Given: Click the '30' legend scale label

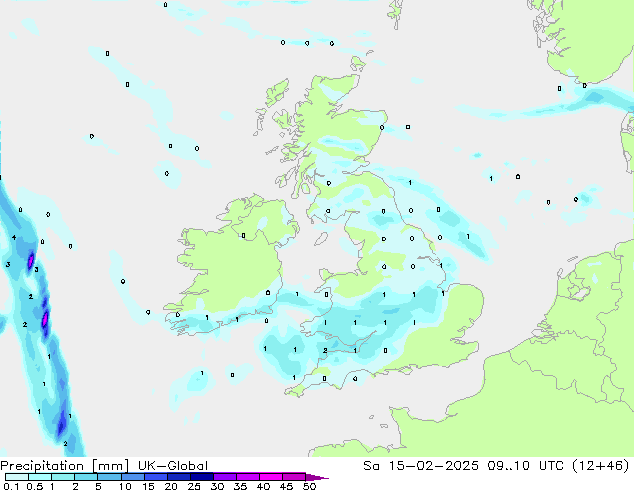Looking at the screenshot, I should 217,486.
